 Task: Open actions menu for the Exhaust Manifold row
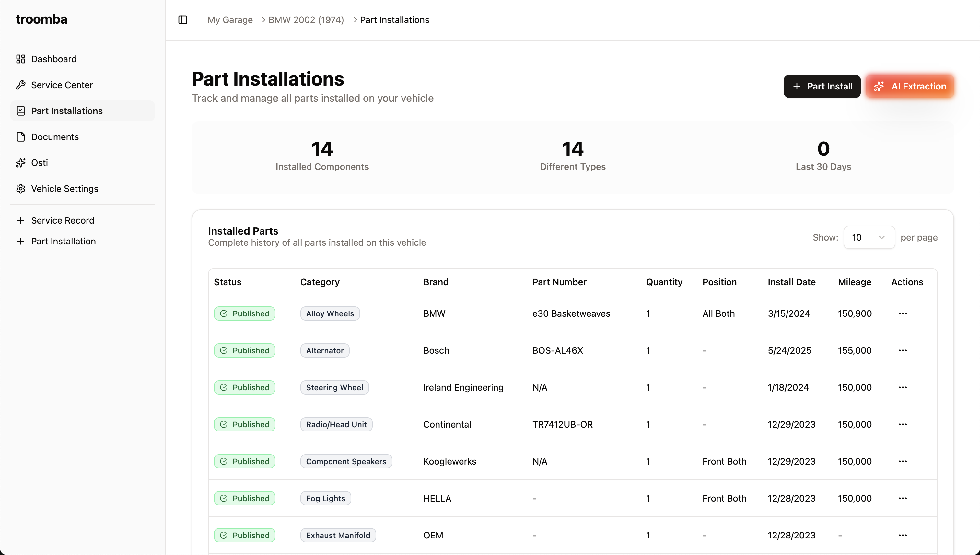point(903,535)
